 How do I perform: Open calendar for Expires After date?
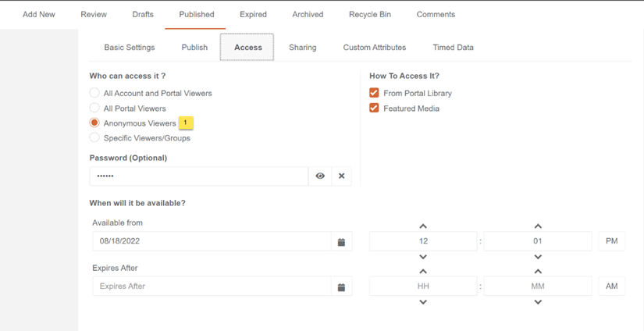coord(341,287)
